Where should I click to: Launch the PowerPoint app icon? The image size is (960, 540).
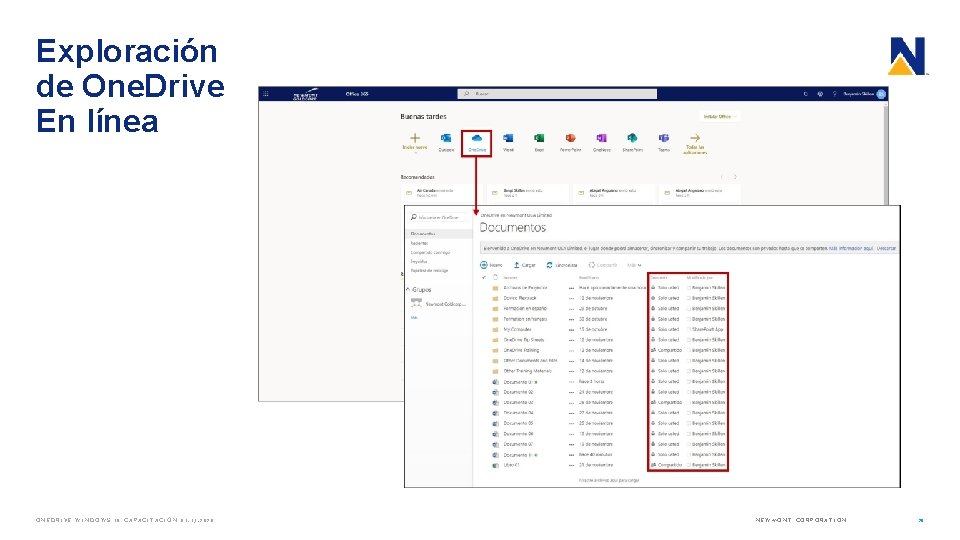[x=570, y=138]
